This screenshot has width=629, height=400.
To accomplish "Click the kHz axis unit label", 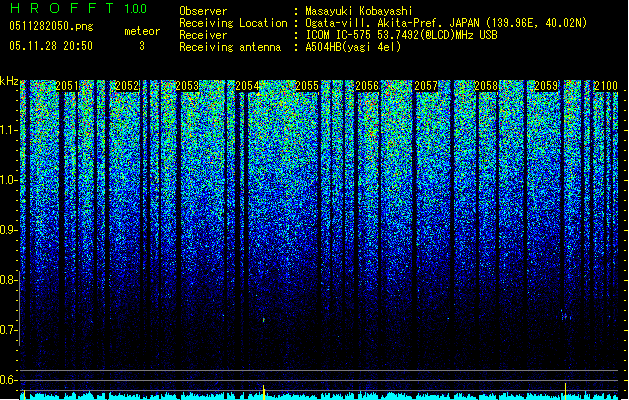I will (x=9, y=81).
